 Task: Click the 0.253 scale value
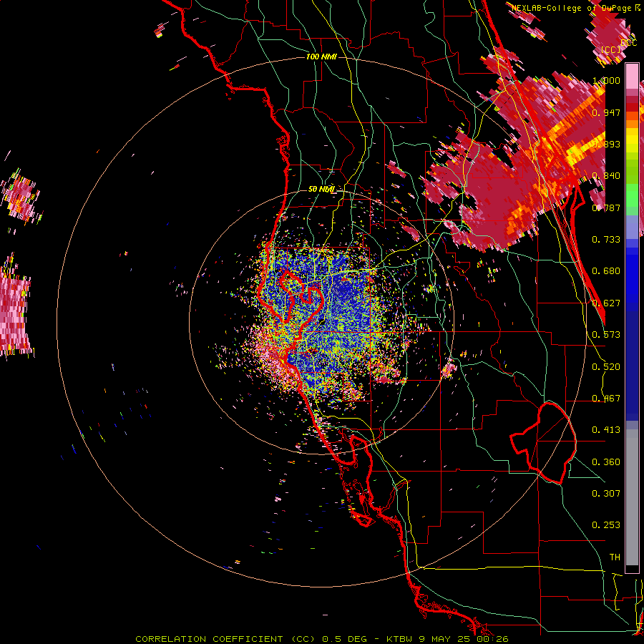pyautogui.click(x=606, y=525)
